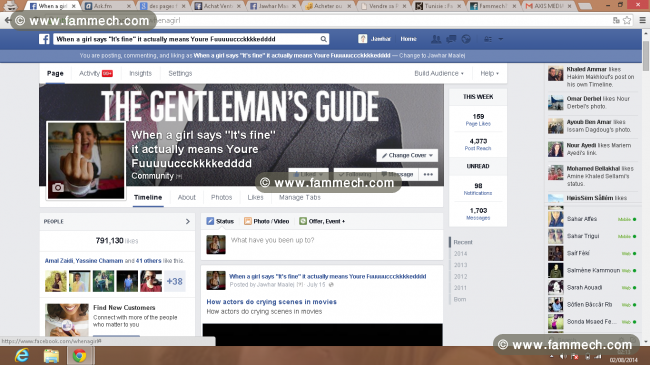Click +38 more people thumbnail
Screen dimensions: 650x365
(x=175, y=281)
